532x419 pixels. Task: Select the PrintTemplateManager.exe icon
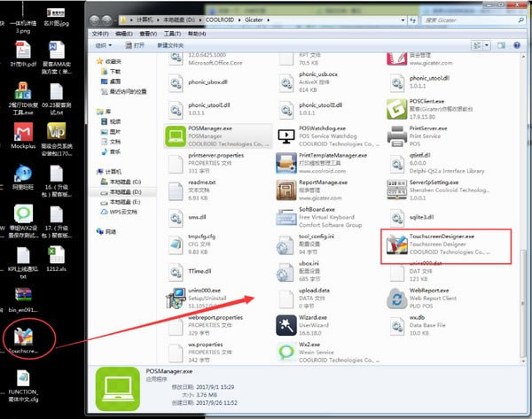pos(286,163)
